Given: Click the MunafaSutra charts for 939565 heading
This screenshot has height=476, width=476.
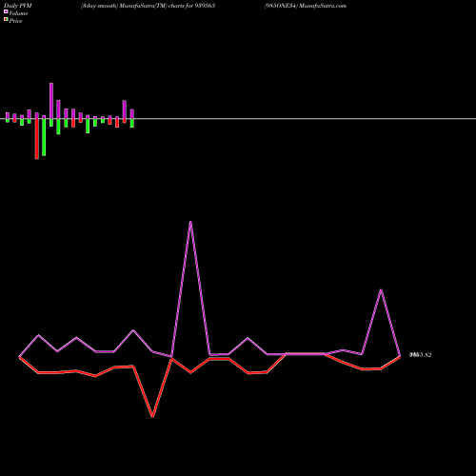Looking at the screenshot, I should [x=148, y=6].
